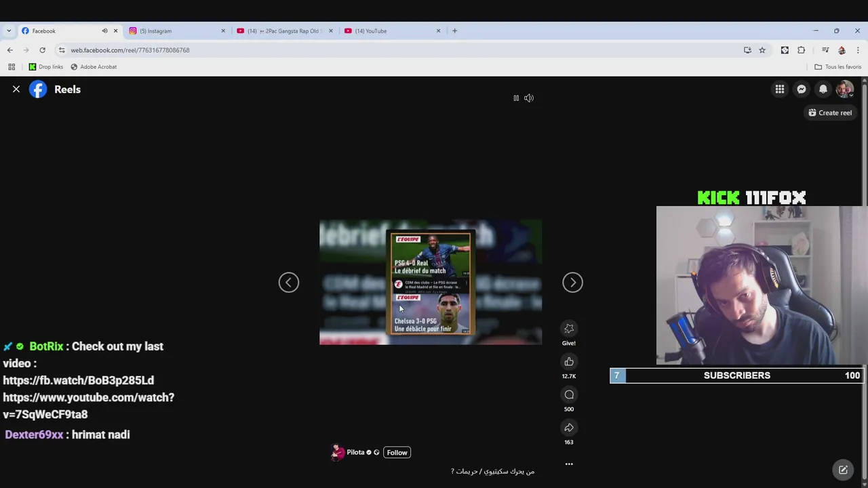This screenshot has height=488, width=868.
Task: Open Messenger chats
Action: coord(802,89)
